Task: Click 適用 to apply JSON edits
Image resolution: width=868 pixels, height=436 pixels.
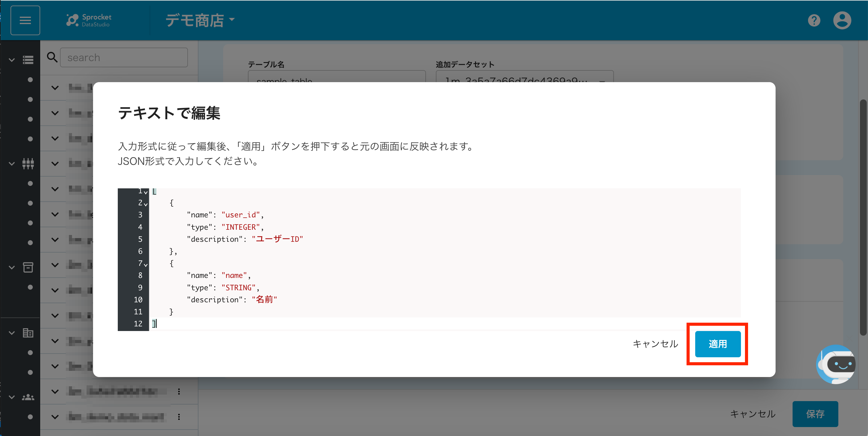Action: point(717,344)
